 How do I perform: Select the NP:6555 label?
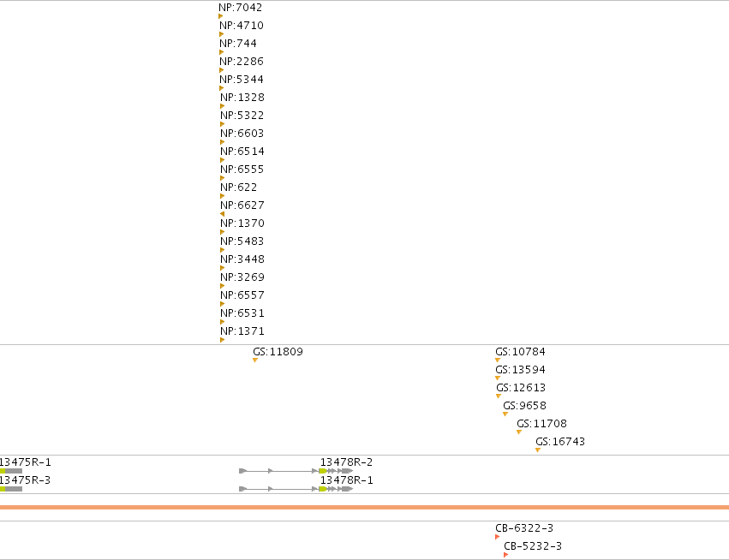point(242,170)
